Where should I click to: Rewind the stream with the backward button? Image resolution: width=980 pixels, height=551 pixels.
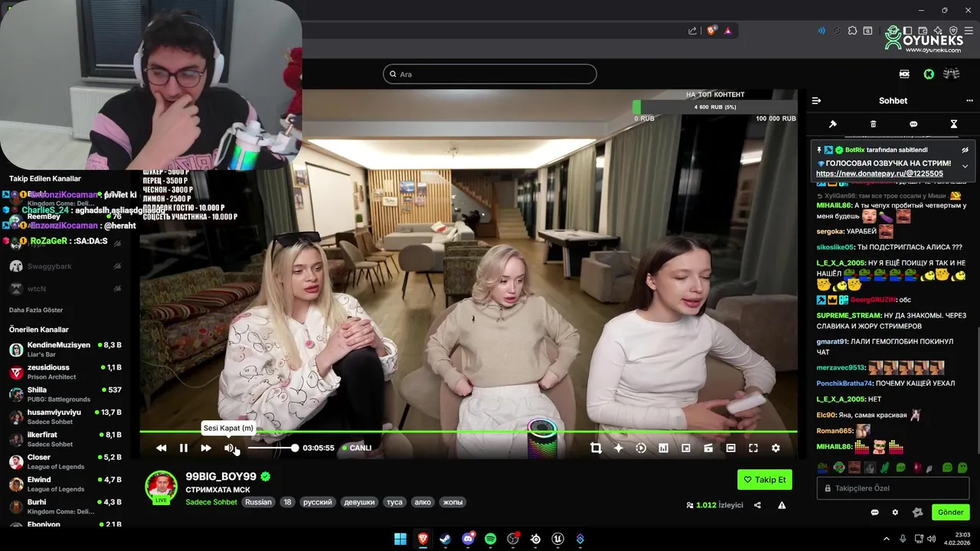click(162, 448)
